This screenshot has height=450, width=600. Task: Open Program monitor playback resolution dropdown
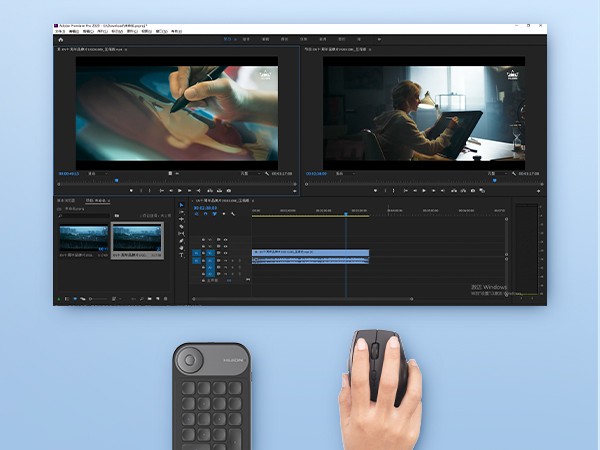pos(497,174)
